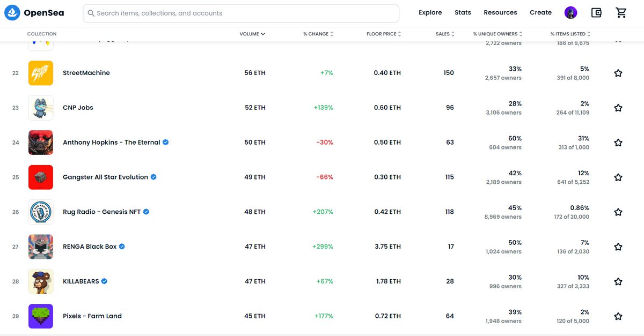644x336 pixels.
Task: Sort by % Items Listed column
Action: (570, 34)
